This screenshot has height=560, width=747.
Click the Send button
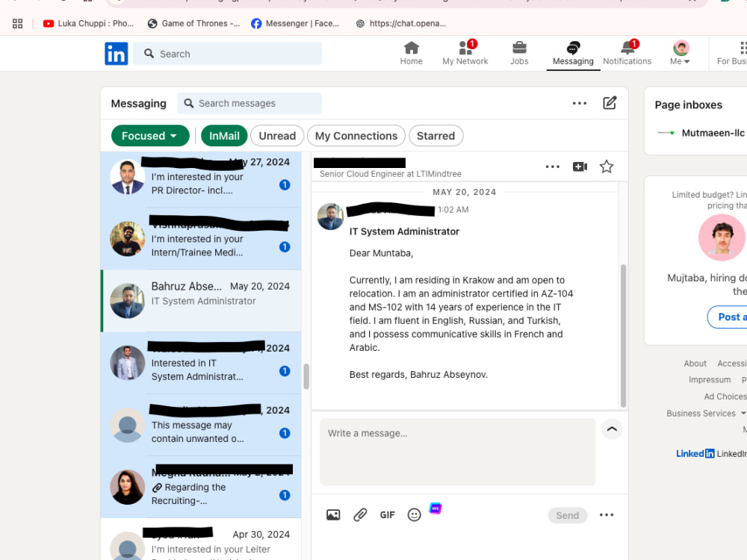click(568, 515)
